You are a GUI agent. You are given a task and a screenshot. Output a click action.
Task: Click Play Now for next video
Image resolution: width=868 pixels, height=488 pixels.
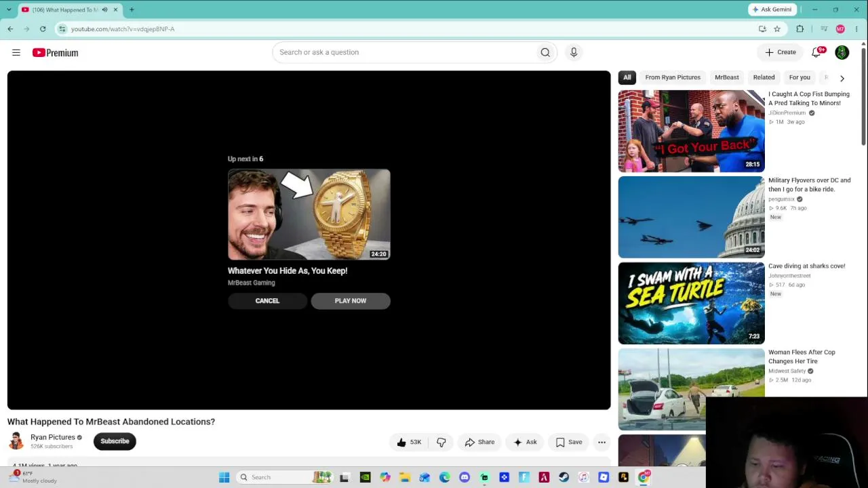tap(351, 301)
